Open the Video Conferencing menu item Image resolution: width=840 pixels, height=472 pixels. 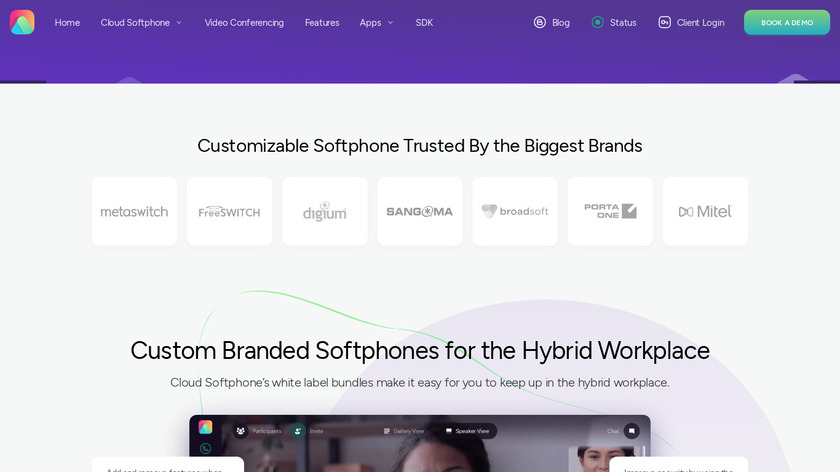pos(244,23)
